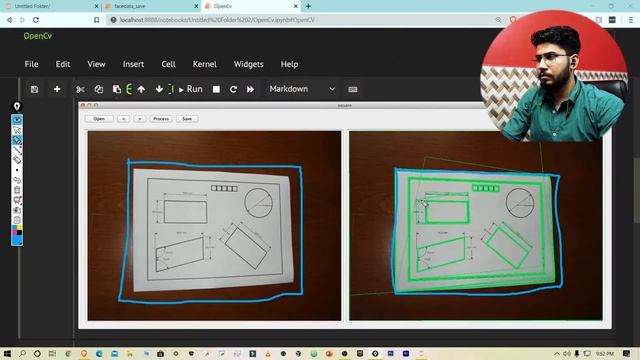Image resolution: width=640 pixels, height=360 pixels.
Task: Open the color palette in the annotation bar
Action: pos(17,230)
